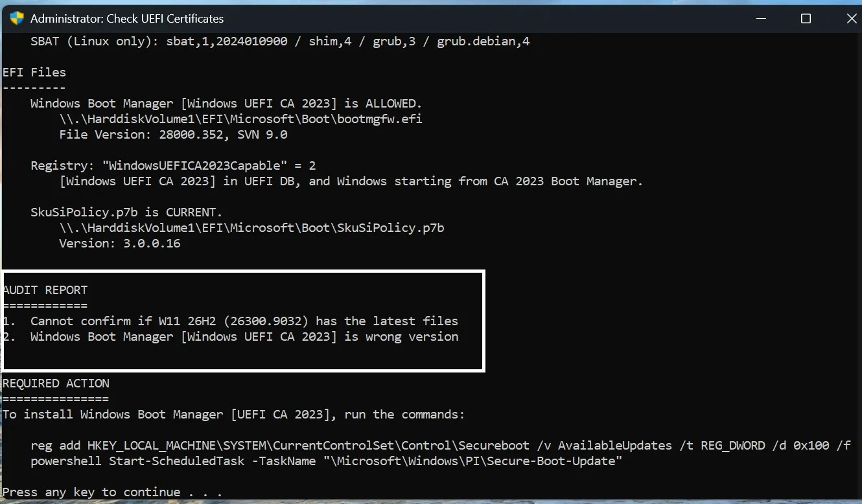The image size is (862, 504).
Task: Click the admin shield icon in title bar
Action: (x=17, y=18)
